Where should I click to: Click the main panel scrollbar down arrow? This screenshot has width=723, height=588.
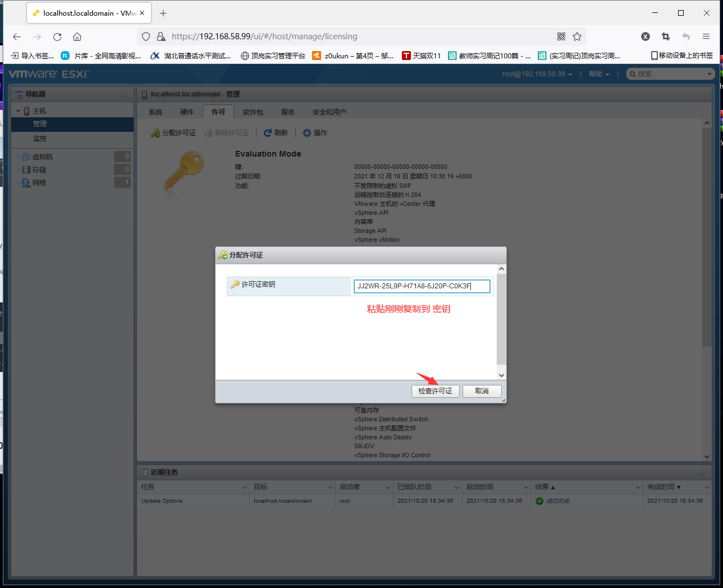[707, 457]
